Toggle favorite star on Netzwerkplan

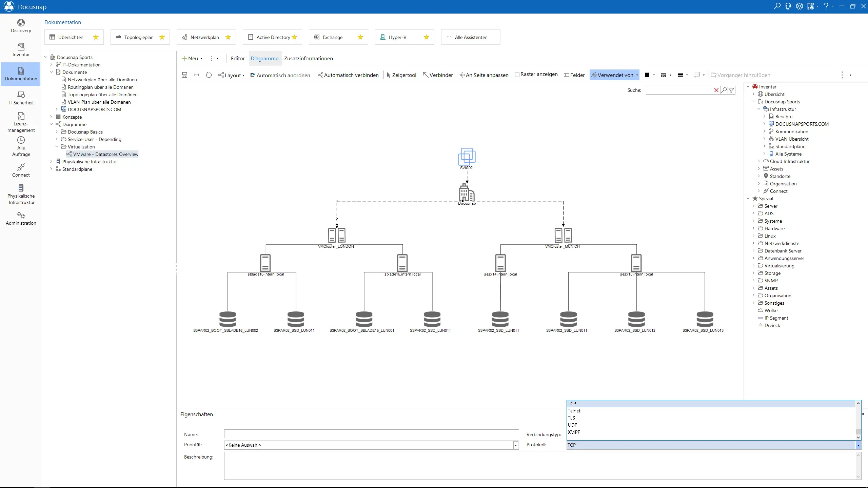pos(228,37)
